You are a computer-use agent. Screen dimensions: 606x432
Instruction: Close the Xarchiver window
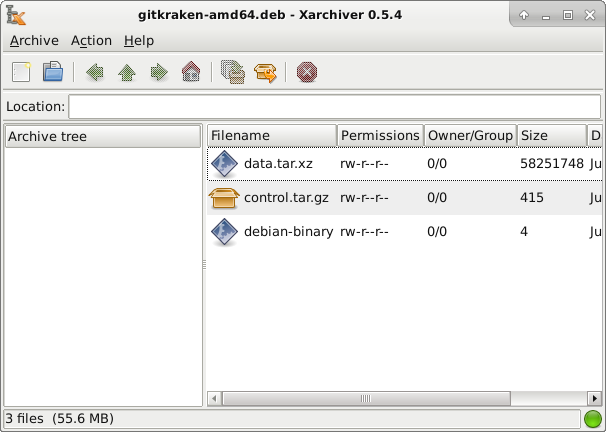point(590,15)
